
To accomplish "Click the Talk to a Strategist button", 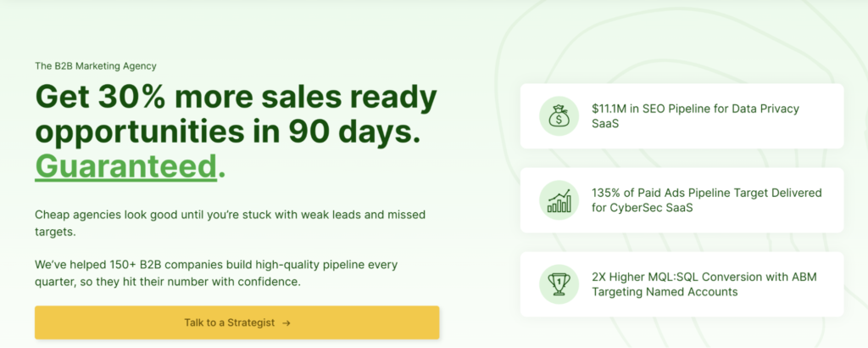I will pyautogui.click(x=237, y=323).
